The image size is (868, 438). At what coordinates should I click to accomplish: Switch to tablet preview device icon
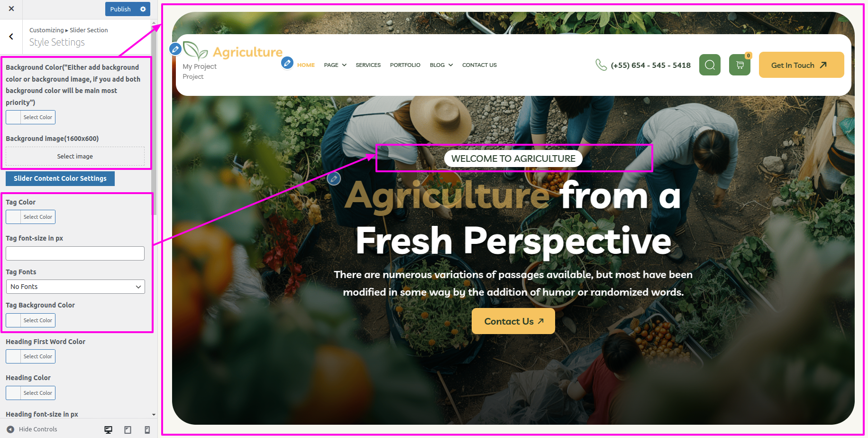128,429
